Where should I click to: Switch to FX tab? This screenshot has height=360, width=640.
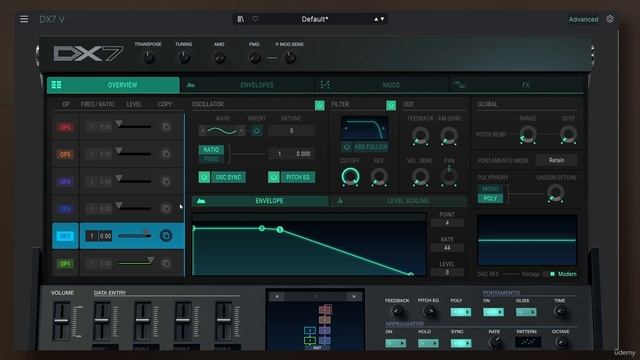516,85
